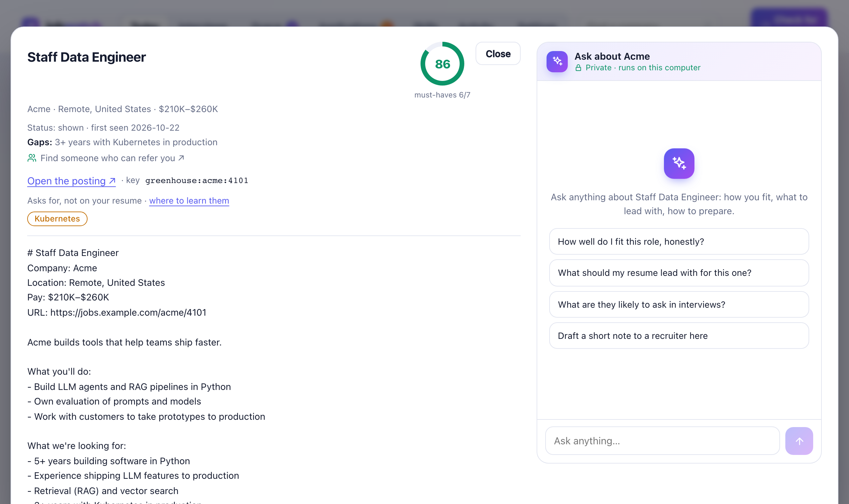Close the Staff Data Engineer dialog
The image size is (849, 504).
coord(498,54)
